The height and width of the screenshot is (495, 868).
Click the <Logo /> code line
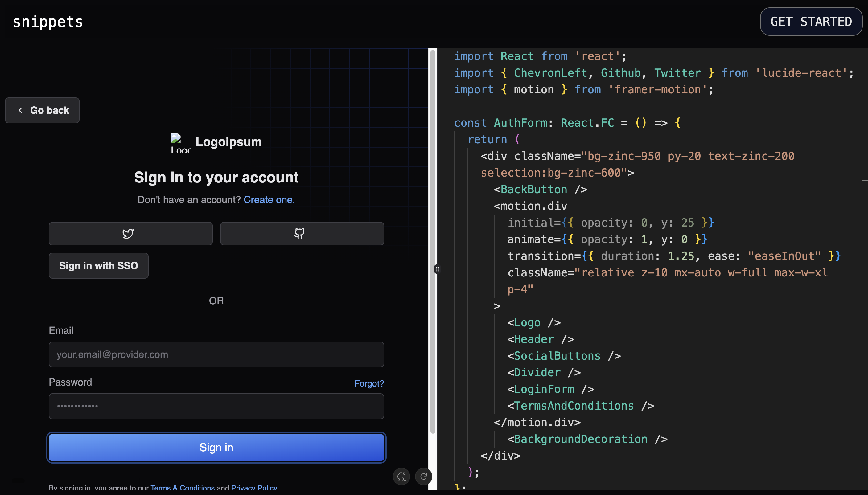(534, 323)
